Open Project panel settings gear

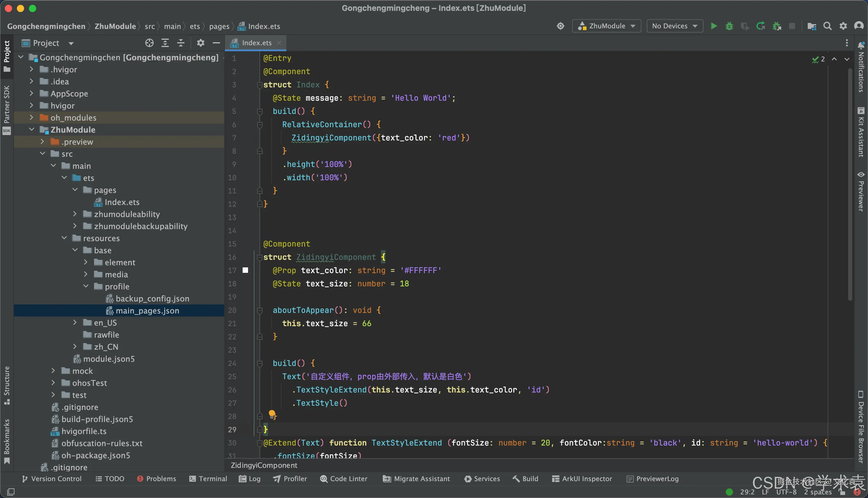tap(201, 43)
